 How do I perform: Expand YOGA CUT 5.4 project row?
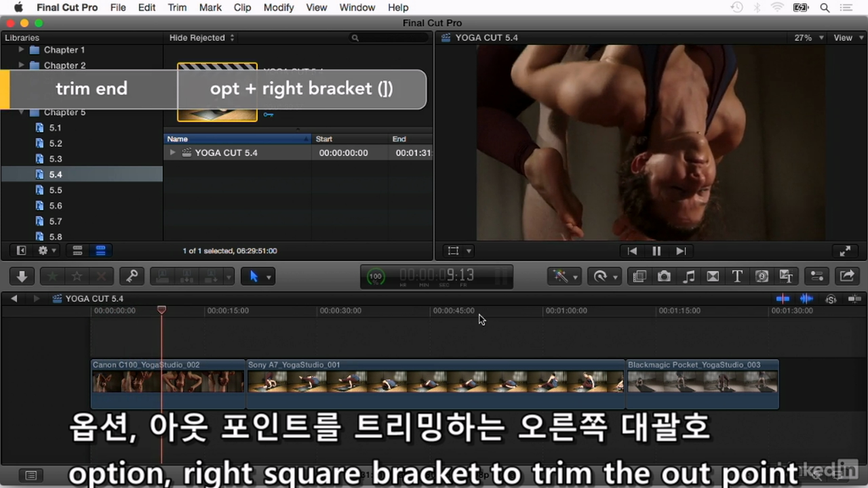pos(173,153)
